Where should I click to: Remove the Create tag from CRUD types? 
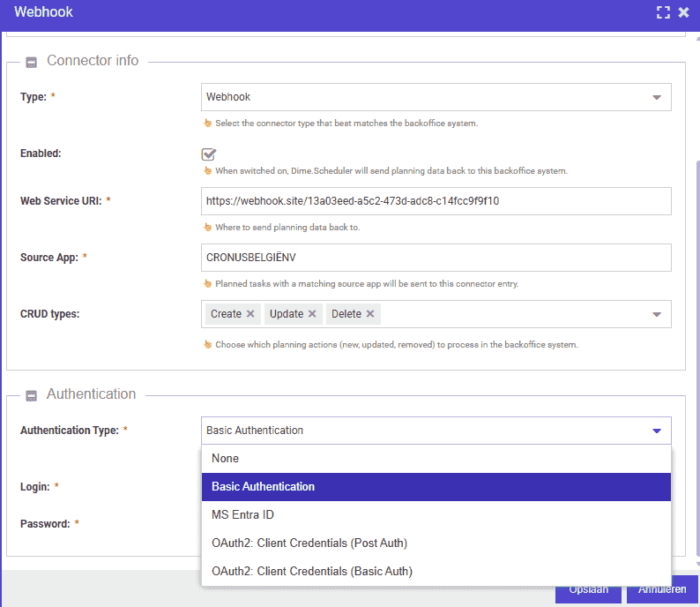250,314
